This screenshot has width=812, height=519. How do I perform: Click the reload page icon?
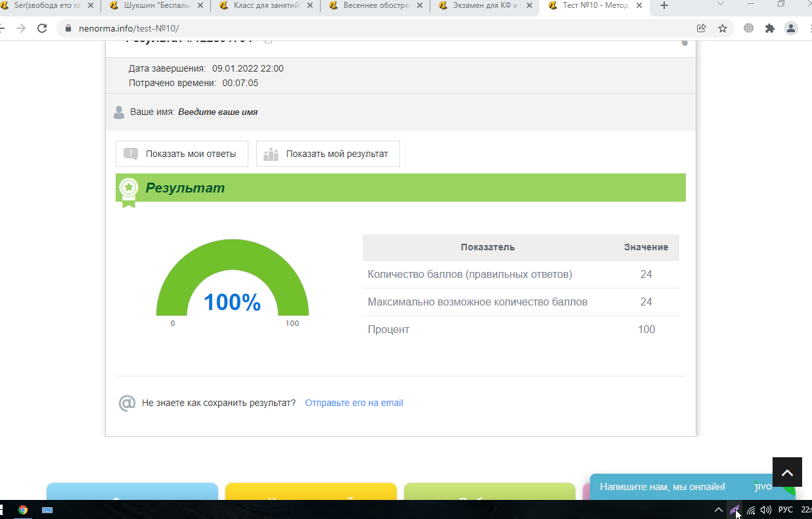[42, 28]
